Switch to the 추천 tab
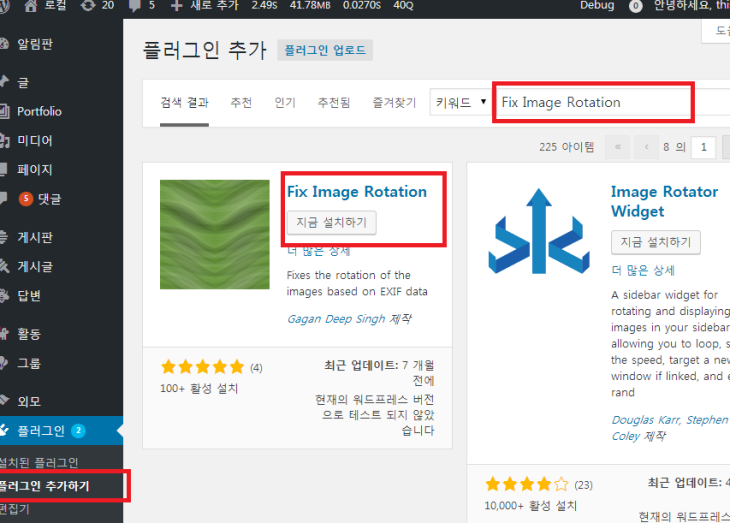 [x=241, y=102]
